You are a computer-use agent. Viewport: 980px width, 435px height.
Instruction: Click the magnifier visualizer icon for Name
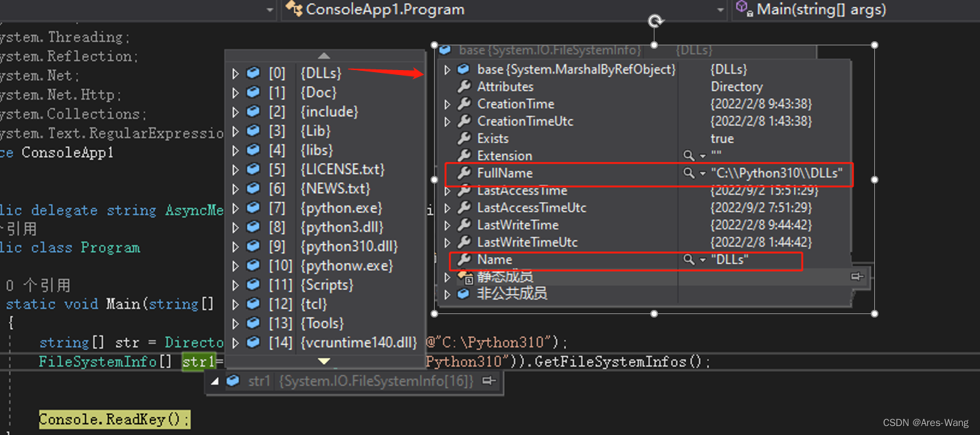[688, 259]
